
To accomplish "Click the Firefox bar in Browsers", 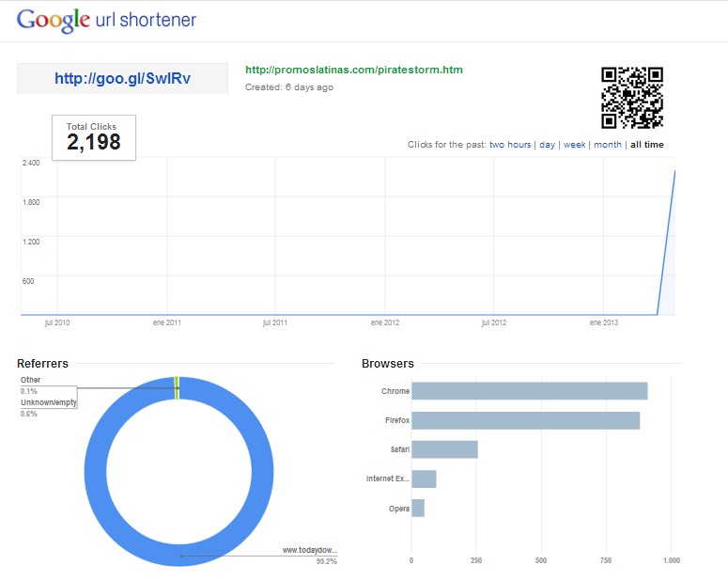I will (526, 420).
